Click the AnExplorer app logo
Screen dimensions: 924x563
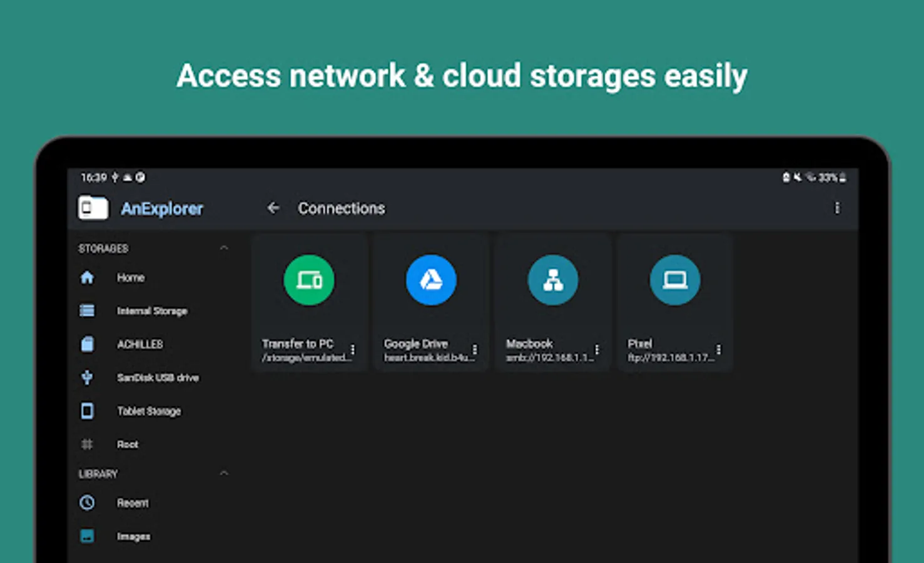pos(93,208)
